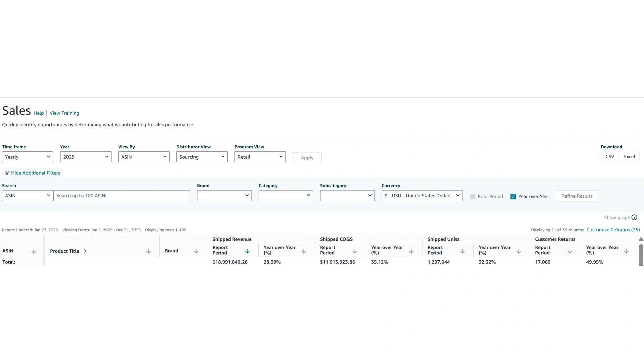Click the Show graph link
The width and height of the screenshot is (644, 362).
(x=617, y=217)
